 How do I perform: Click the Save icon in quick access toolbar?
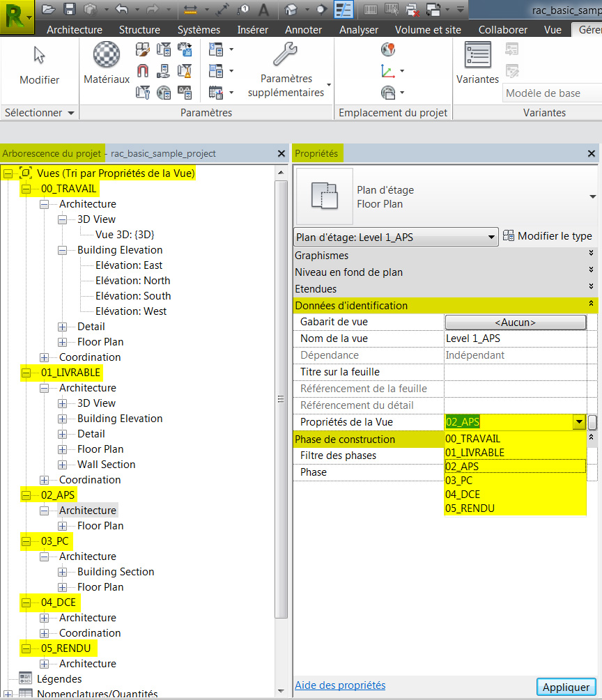coord(69,9)
